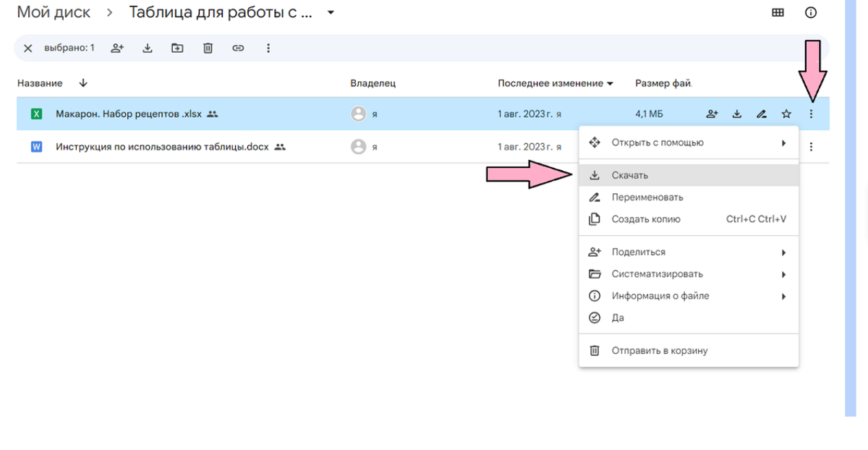Viewport: 868px width, 450px height.
Task: Click the rename pencil icon in selected row
Action: tap(761, 114)
